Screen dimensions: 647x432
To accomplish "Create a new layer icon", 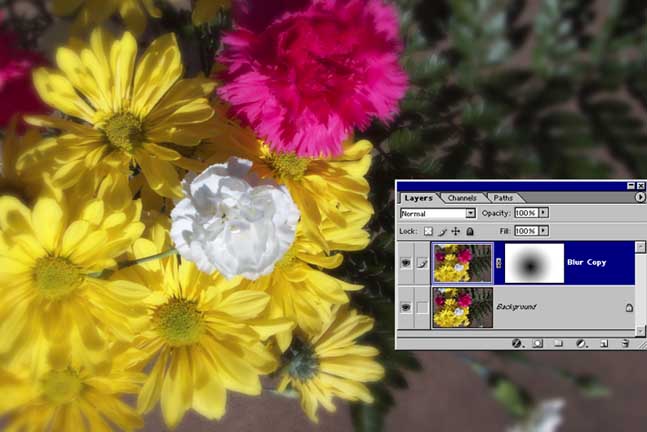I will point(604,343).
